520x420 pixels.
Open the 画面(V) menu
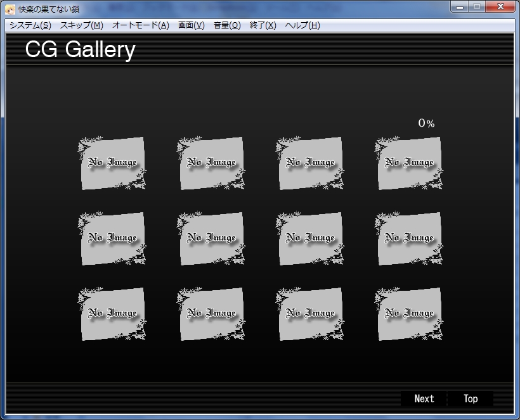(x=192, y=25)
